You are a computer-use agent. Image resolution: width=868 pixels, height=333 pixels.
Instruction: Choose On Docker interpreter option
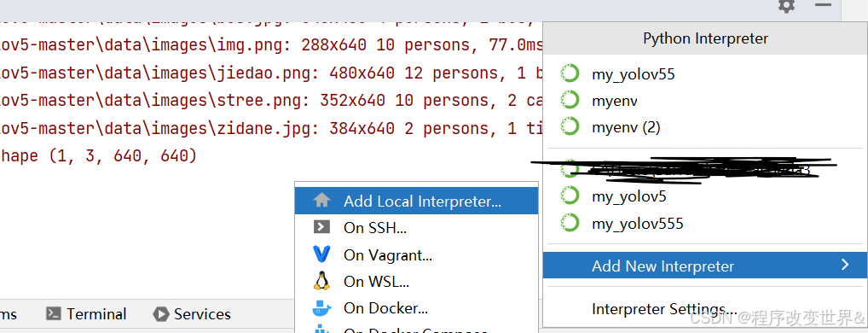click(x=416, y=307)
